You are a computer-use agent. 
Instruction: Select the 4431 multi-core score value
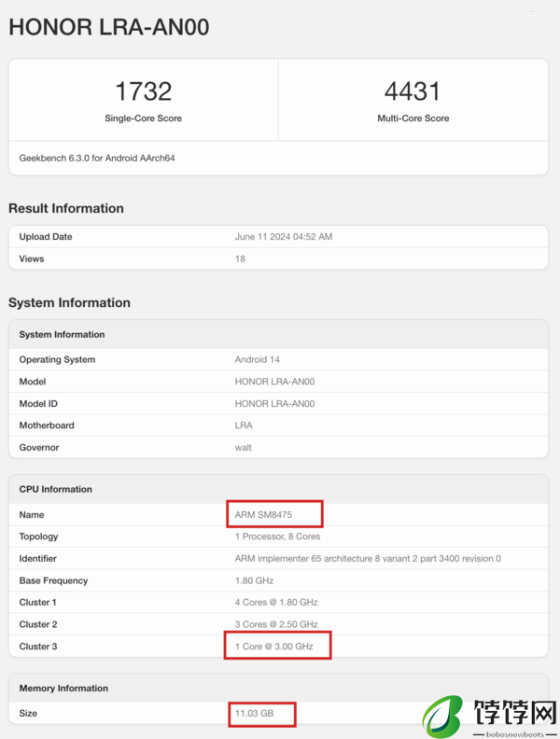click(x=413, y=91)
